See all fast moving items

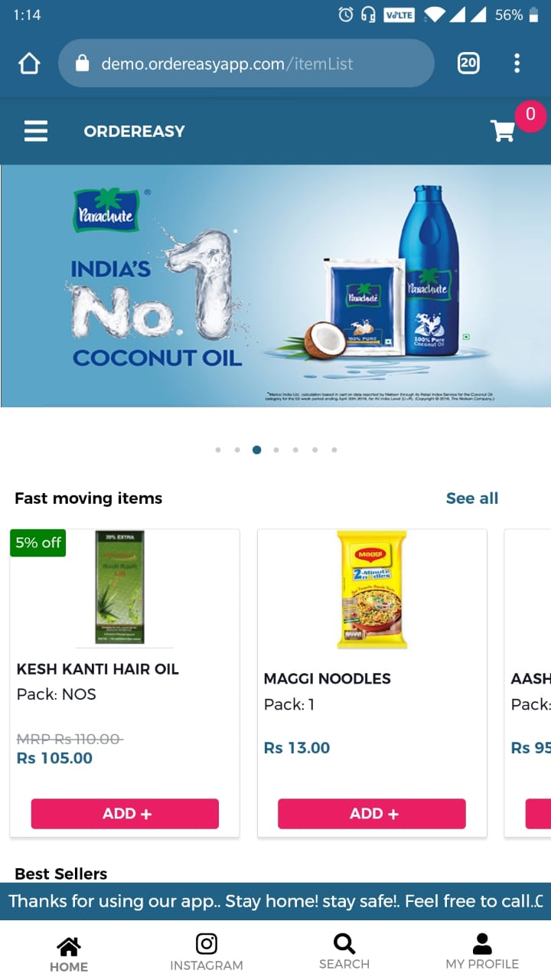point(472,498)
